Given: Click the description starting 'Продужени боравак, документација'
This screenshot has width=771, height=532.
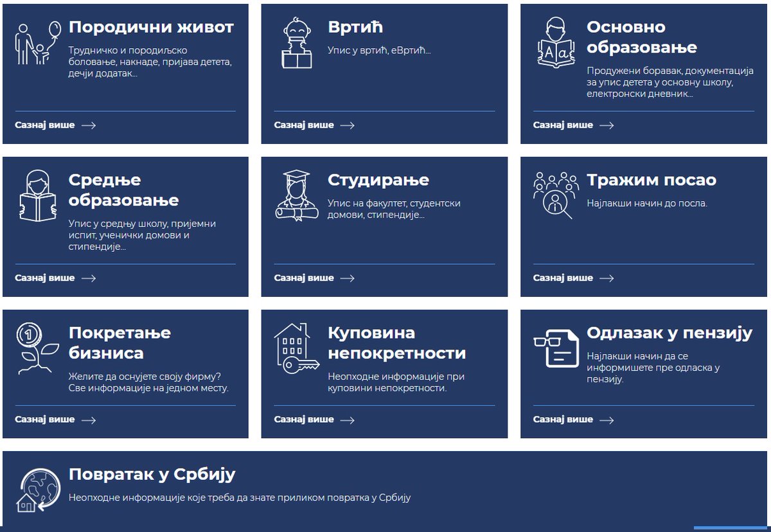Looking at the screenshot, I should coord(669,82).
